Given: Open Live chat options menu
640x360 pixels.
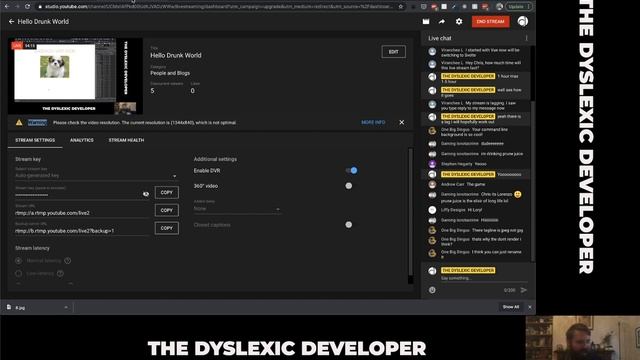Looking at the screenshot, I should 527,38.
